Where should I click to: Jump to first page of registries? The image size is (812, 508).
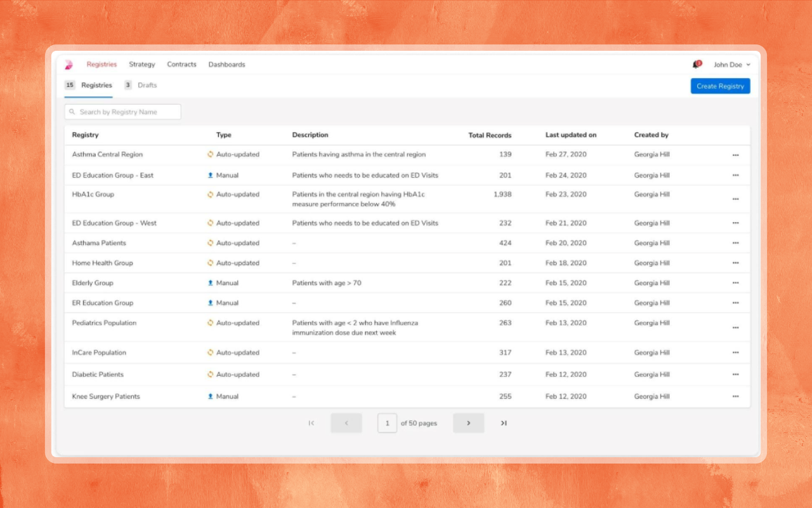pos(311,424)
